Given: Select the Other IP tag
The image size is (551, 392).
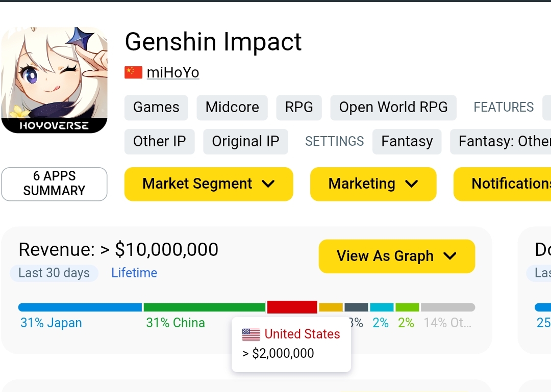Looking at the screenshot, I should [x=160, y=142].
